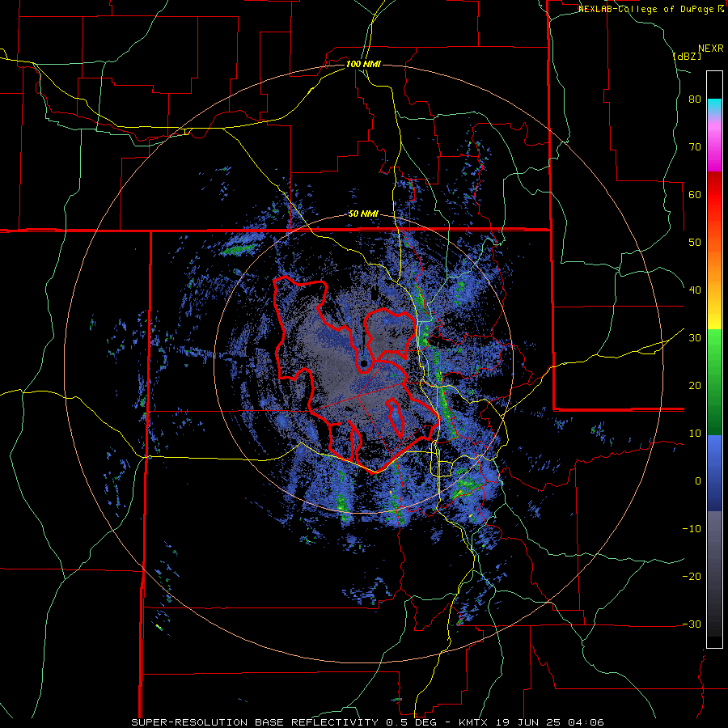
Task: Click the dBZ units label
Action: click(687, 57)
